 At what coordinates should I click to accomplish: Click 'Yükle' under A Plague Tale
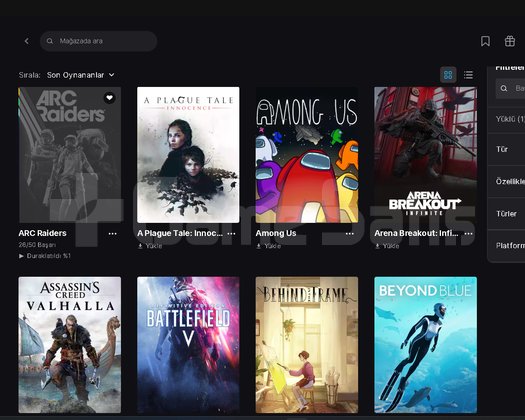[x=150, y=246]
